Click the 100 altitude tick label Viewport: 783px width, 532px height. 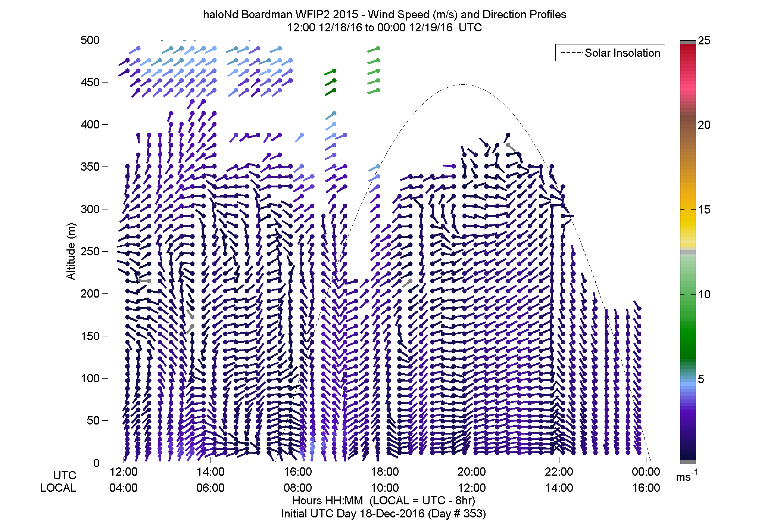pyautogui.click(x=90, y=378)
